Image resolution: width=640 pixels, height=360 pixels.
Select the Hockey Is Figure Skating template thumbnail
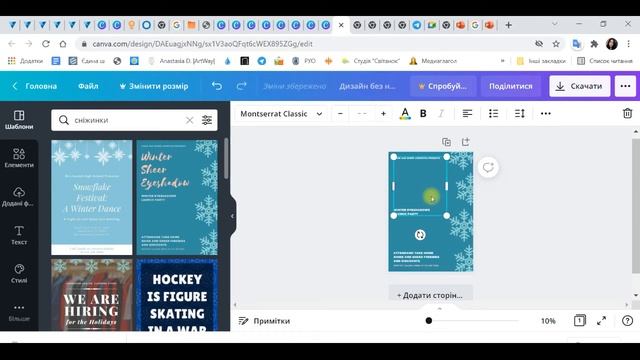click(x=177, y=295)
